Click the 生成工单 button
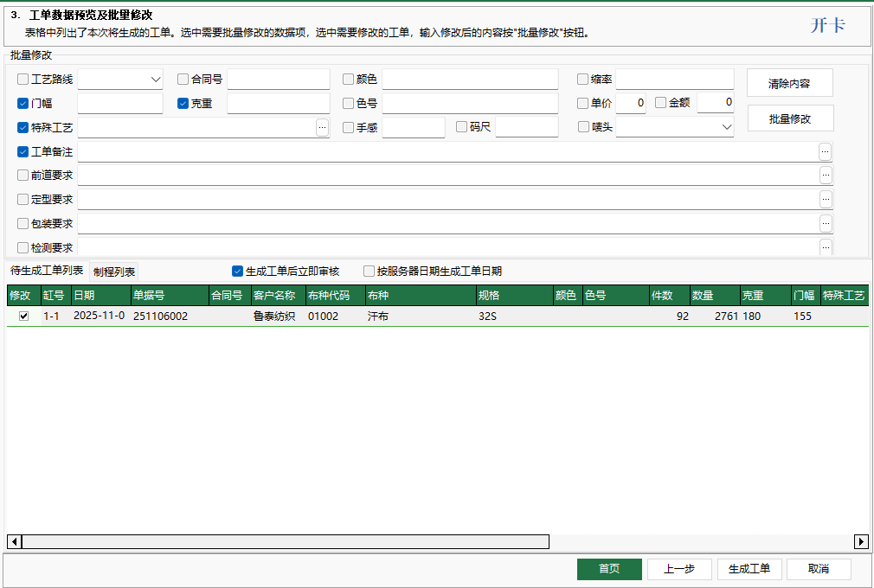This screenshot has height=588, width=874. tap(749, 569)
